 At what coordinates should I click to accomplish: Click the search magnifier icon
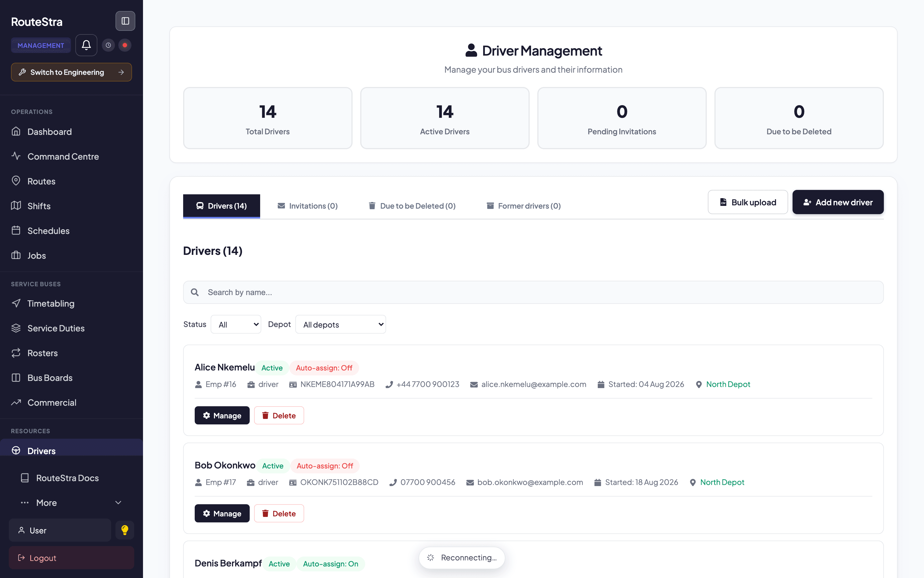click(x=195, y=292)
